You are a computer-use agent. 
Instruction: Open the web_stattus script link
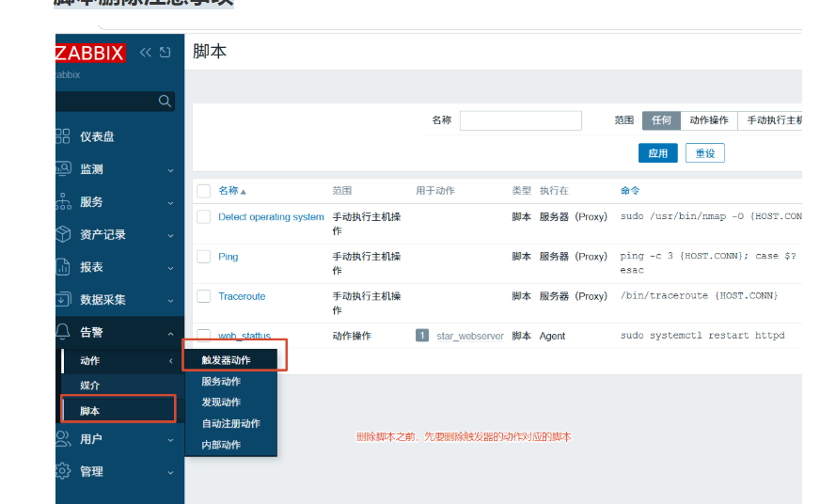[244, 336]
